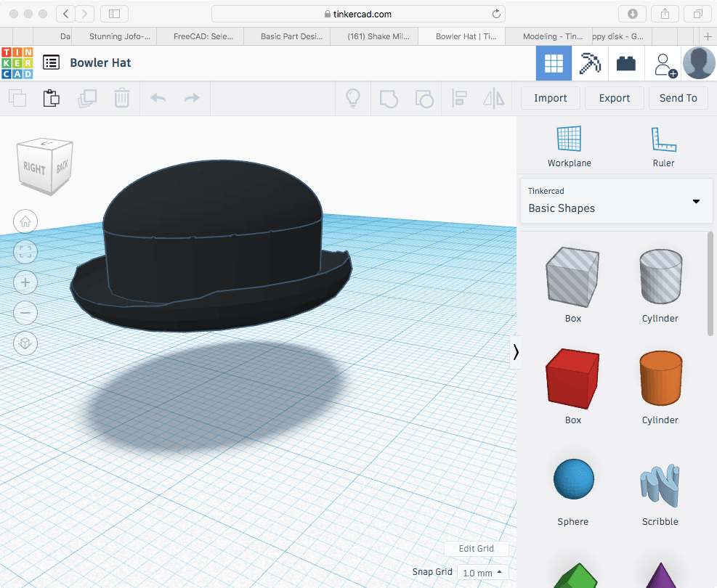Zoom in with the plus icon
The width and height of the screenshot is (717, 588).
click(25, 282)
